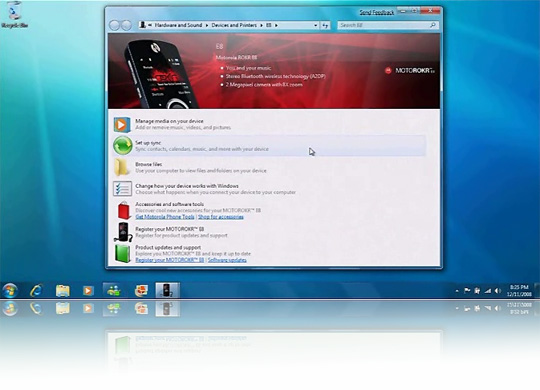
Task: Click the Windows Start orb
Action: [x=10, y=290]
